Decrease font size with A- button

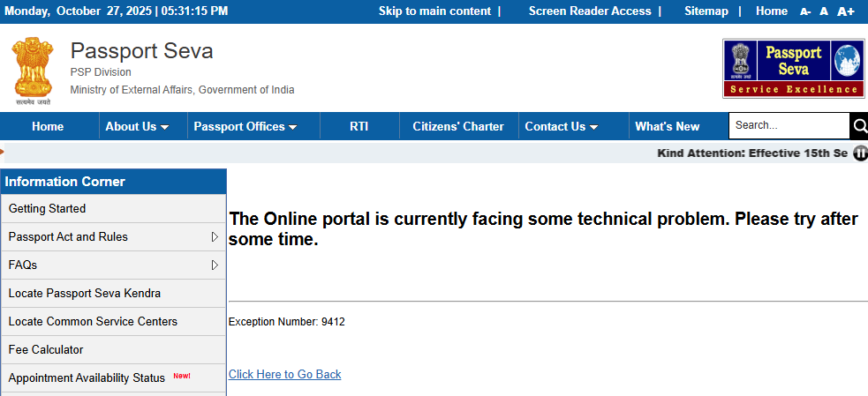(x=805, y=11)
